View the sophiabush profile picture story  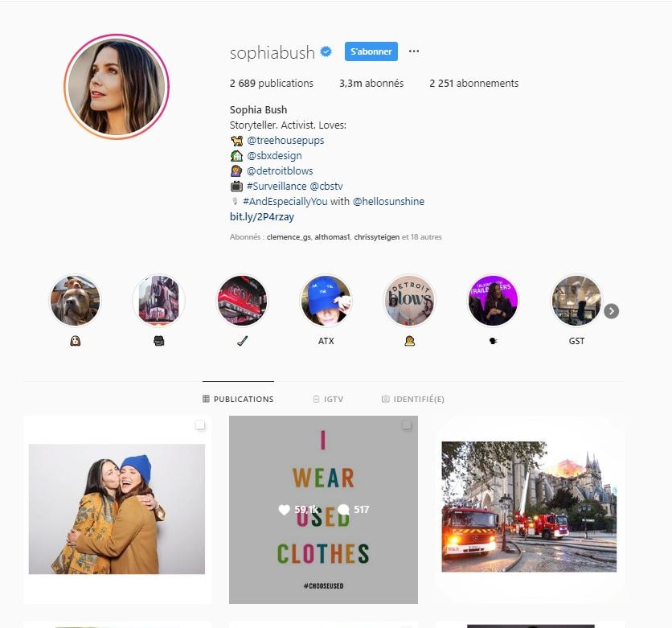click(x=117, y=87)
